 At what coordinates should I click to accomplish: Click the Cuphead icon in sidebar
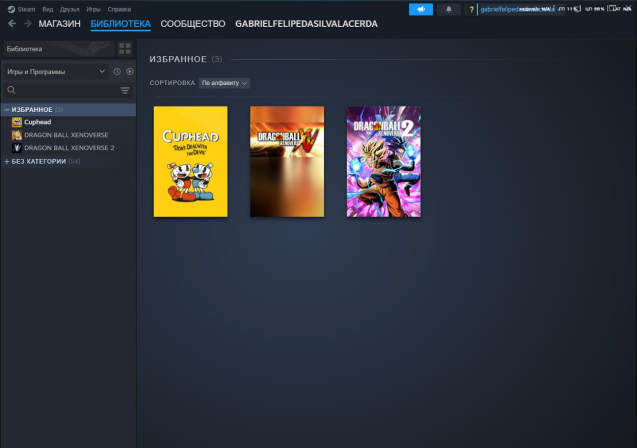pos(17,122)
